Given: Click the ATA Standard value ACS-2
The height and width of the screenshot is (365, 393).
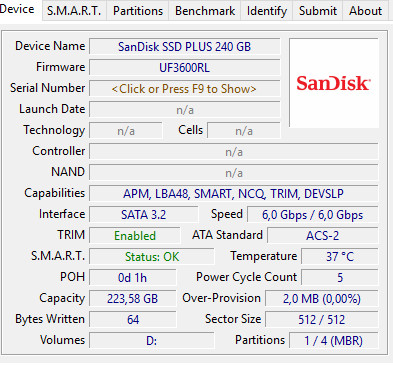Looking at the screenshot, I should point(323,236).
